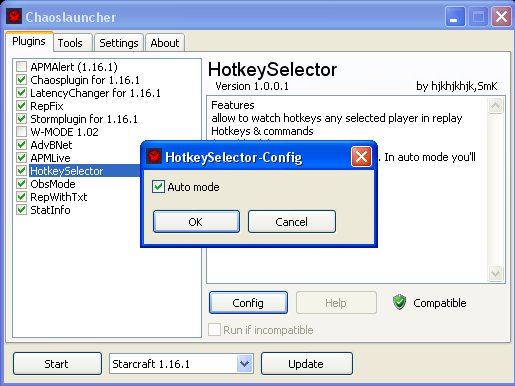Screen dimensions: 515x386
Task: Click Cancel in the config dialog
Action: pyautogui.click(x=292, y=222)
